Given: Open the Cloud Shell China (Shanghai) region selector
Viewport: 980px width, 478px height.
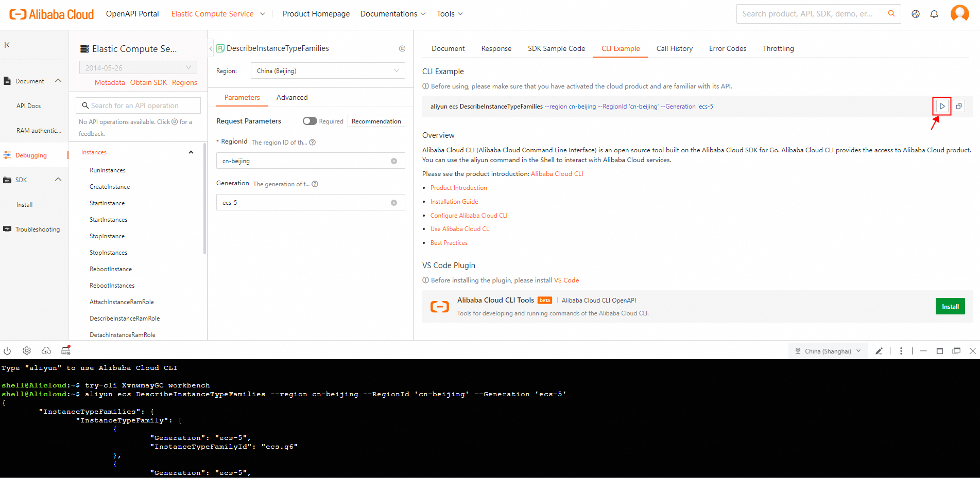Looking at the screenshot, I should point(828,351).
